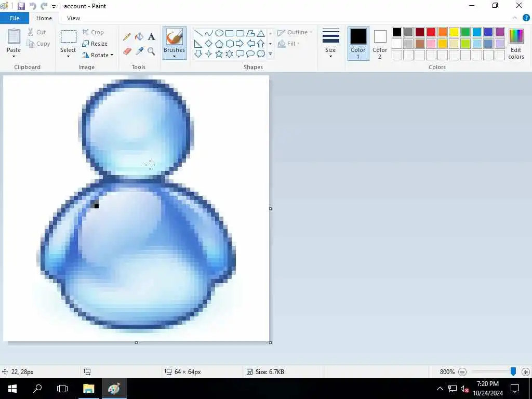Choose the Rounded rectangle shape

[240, 33]
